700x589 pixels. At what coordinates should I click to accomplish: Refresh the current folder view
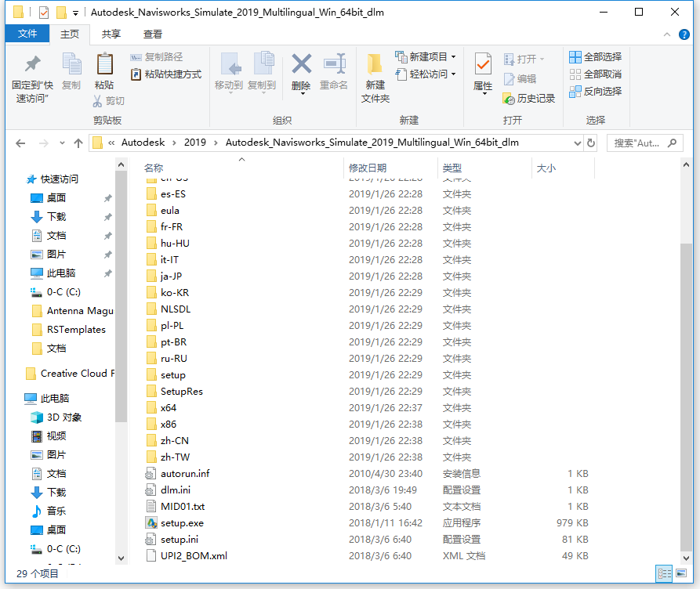(591, 143)
